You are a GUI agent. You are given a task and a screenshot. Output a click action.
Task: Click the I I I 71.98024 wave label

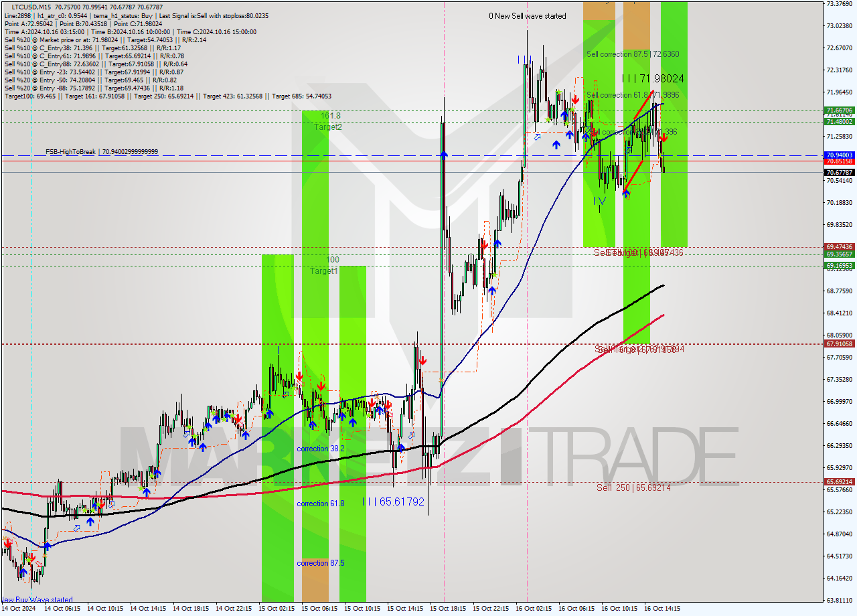pos(653,78)
